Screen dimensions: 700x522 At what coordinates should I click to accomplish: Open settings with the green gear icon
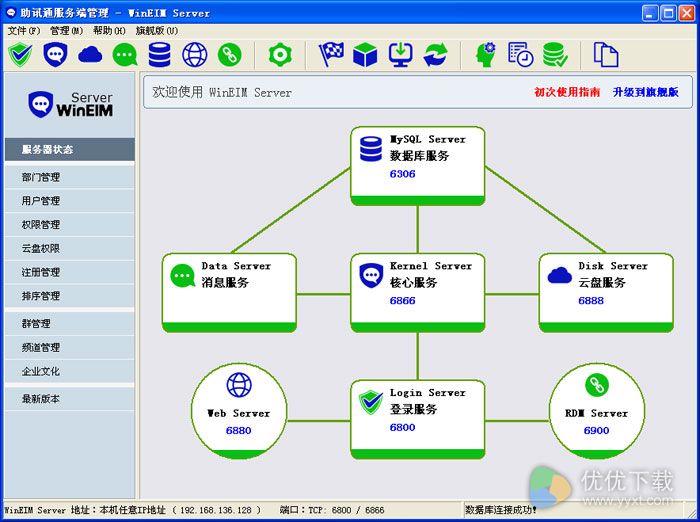(x=280, y=54)
